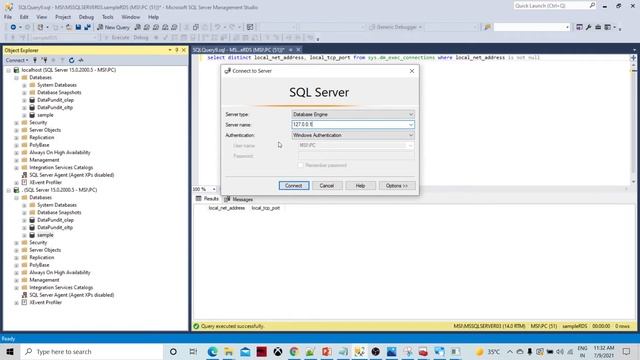Click the Windows Start button
This screenshot has height=360, width=640.
click(10, 351)
